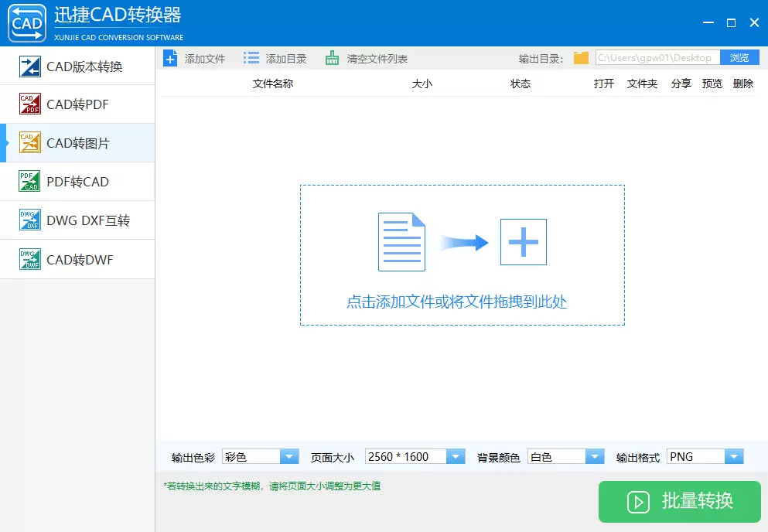Click the 添加目录 list icon
This screenshot has width=768, height=532.
tap(251, 58)
